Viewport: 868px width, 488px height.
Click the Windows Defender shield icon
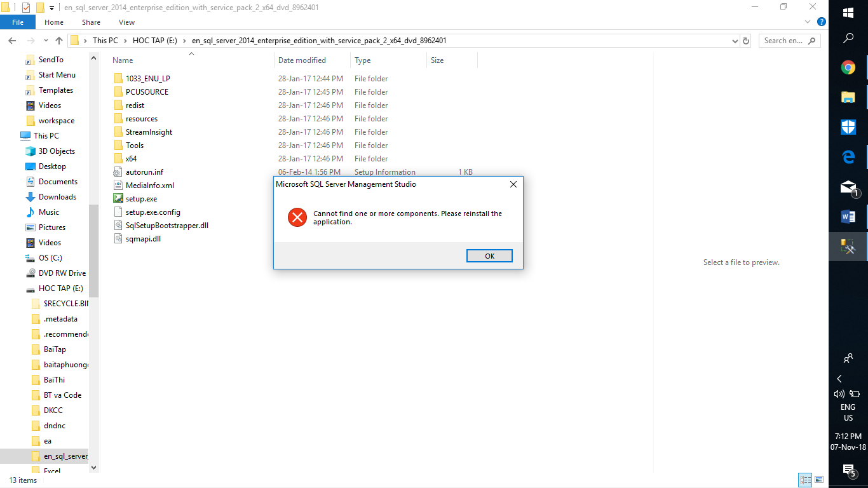(848, 127)
